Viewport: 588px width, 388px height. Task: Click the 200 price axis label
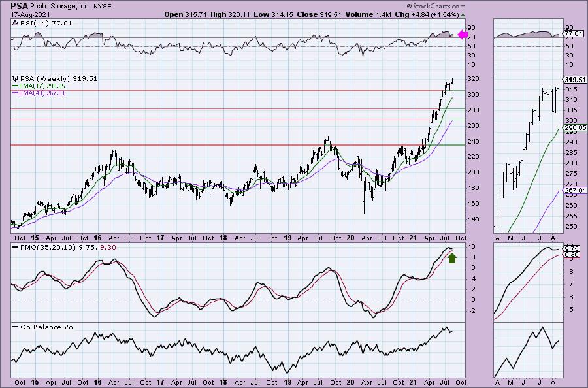[473, 172]
